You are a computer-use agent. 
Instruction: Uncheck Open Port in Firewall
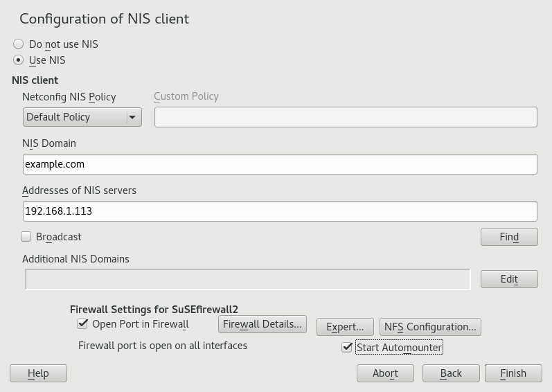83,323
